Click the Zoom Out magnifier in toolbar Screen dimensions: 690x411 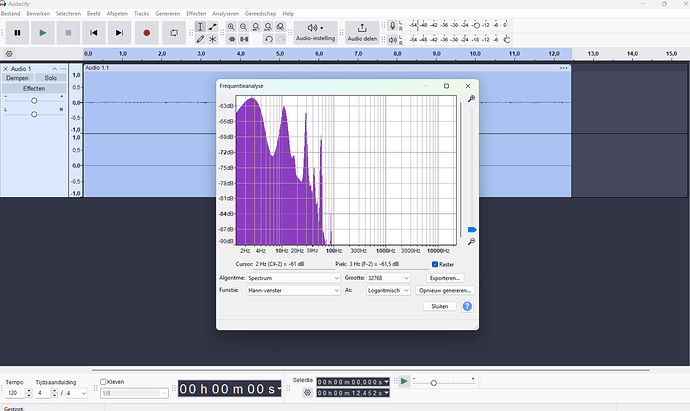(x=243, y=27)
